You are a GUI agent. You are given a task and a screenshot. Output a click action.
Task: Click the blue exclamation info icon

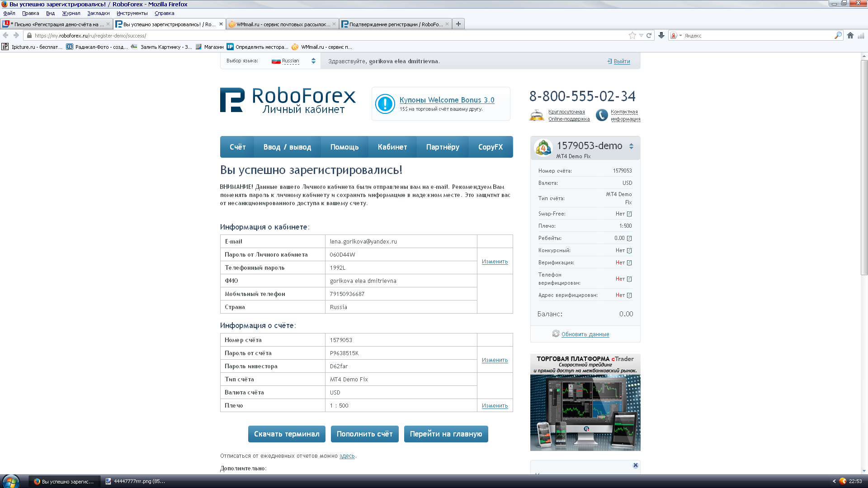[x=385, y=104]
